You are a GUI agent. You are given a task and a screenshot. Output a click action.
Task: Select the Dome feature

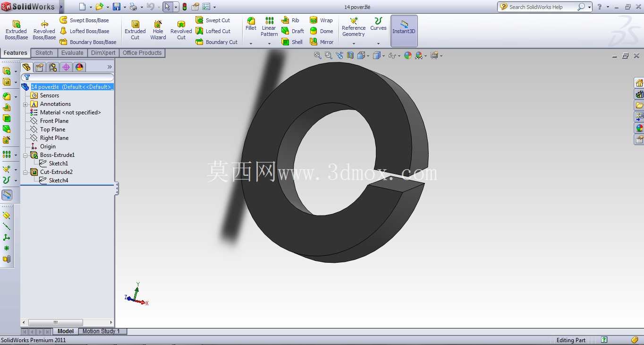(x=321, y=31)
